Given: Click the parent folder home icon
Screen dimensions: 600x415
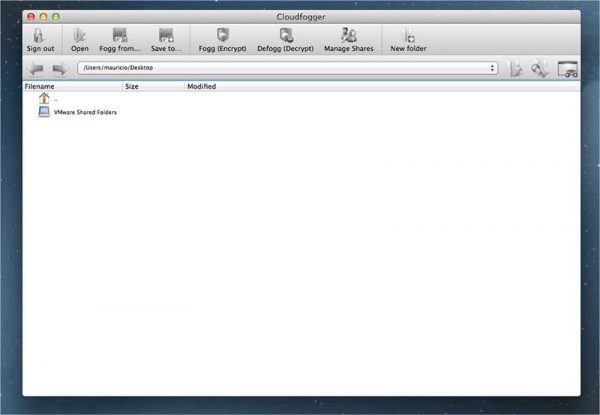Looking at the screenshot, I should click(x=44, y=98).
